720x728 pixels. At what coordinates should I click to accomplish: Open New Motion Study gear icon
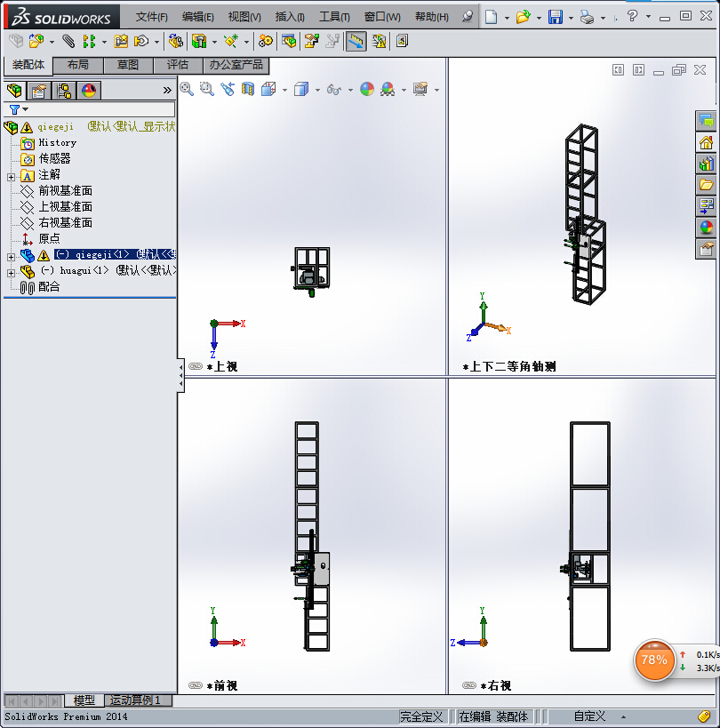click(x=266, y=41)
